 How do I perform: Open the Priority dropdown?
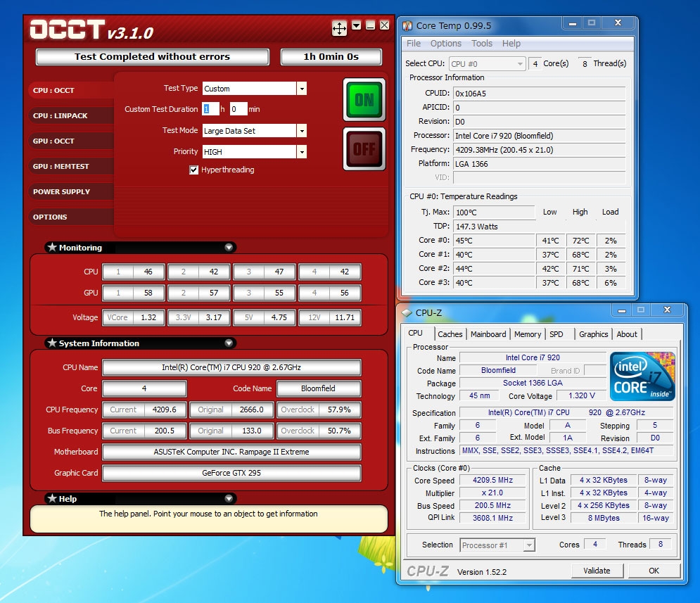(302, 152)
